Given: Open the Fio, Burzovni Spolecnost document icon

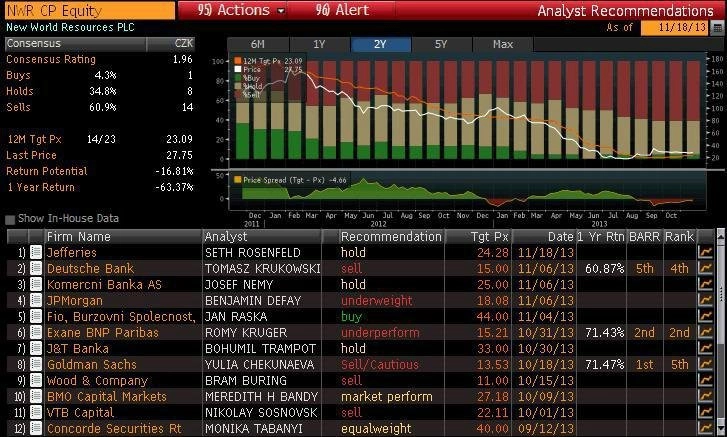Looking at the screenshot, I should coord(36,317).
